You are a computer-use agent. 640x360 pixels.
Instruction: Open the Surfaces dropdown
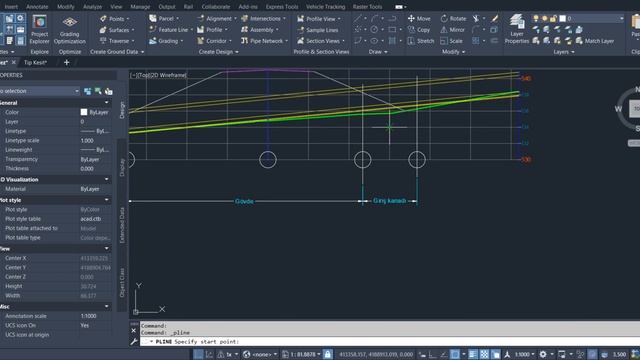tap(117, 30)
